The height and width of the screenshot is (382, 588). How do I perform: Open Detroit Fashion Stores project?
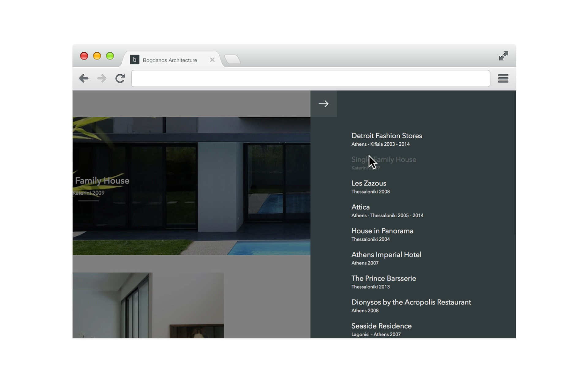coord(386,136)
